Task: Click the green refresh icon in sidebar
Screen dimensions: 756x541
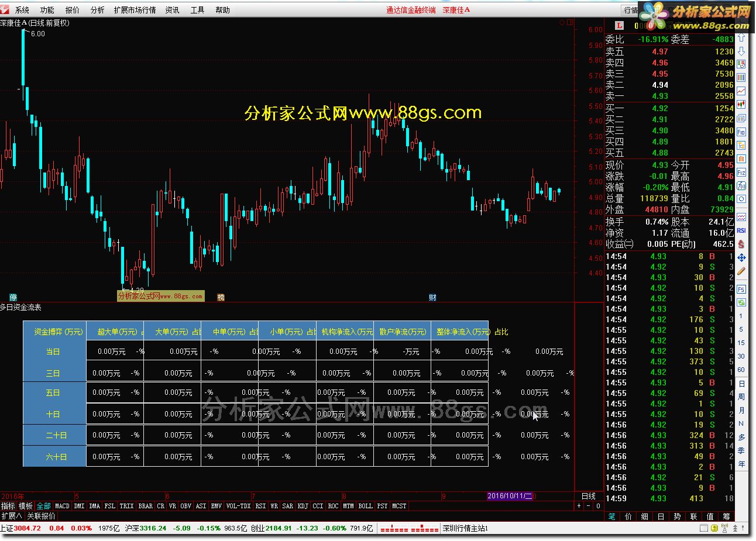Action: (x=741, y=302)
